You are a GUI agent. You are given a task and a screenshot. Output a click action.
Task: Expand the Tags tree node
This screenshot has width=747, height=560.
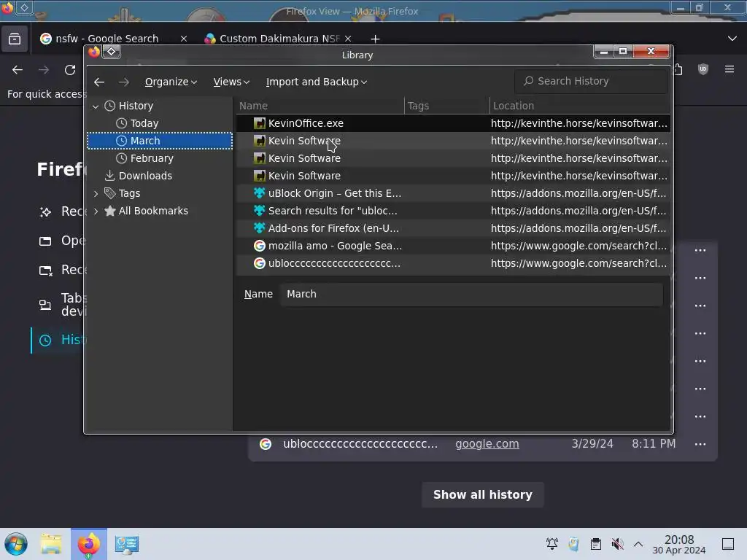(x=96, y=194)
